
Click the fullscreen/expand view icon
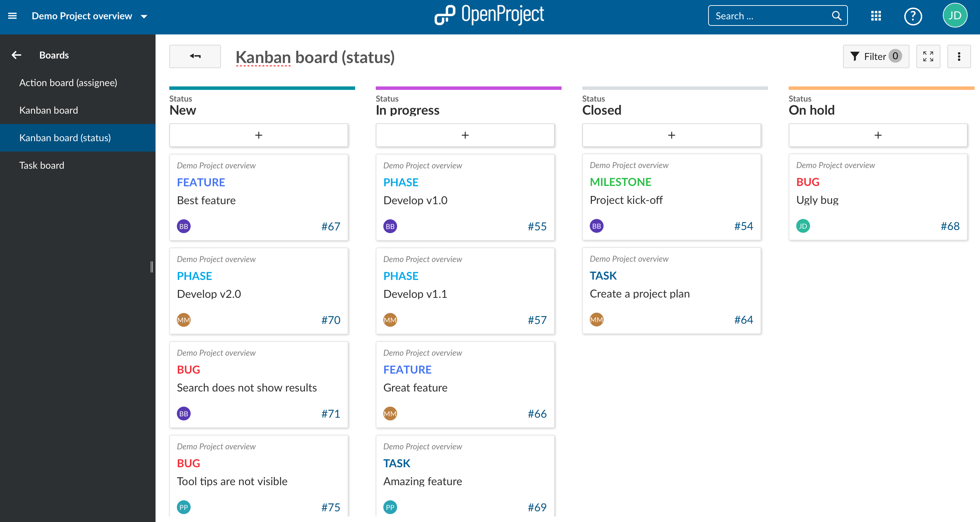coord(928,56)
